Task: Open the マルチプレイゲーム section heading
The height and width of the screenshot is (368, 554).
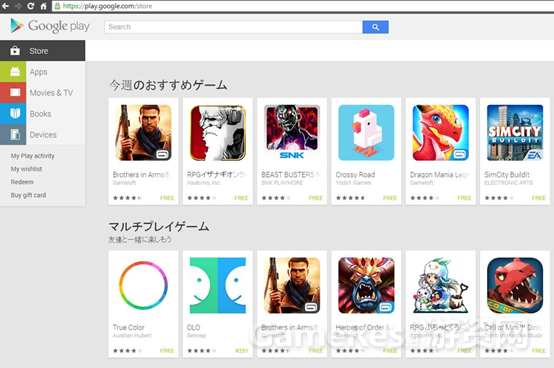Action: click(159, 226)
